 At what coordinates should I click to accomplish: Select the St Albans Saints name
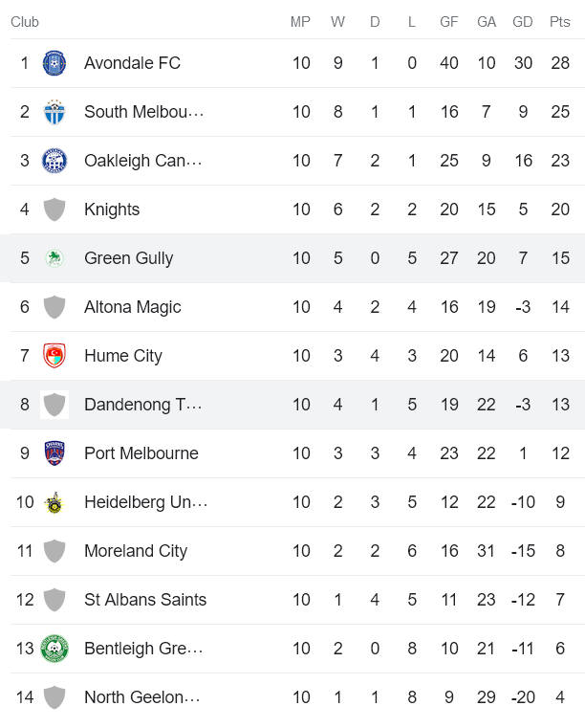[145, 600]
